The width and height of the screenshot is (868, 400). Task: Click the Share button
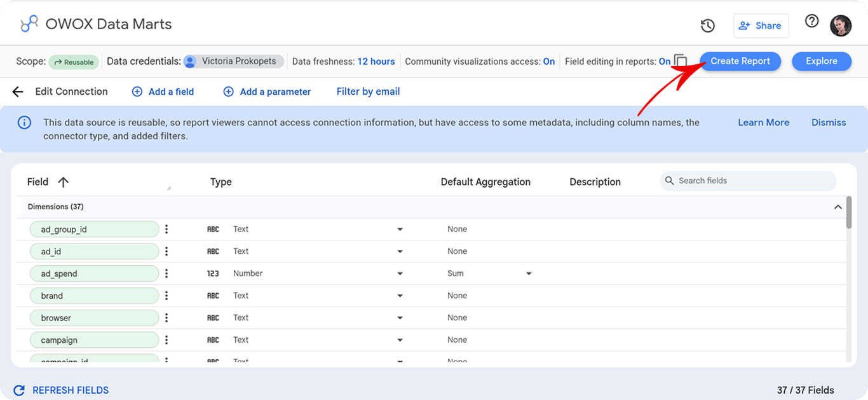[761, 26]
